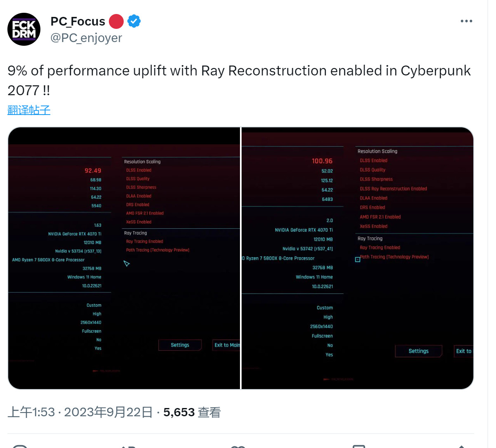The height and width of the screenshot is (448, 496).
Task: Click Exit to Main button in left screenshot
Action: point(227,345)
